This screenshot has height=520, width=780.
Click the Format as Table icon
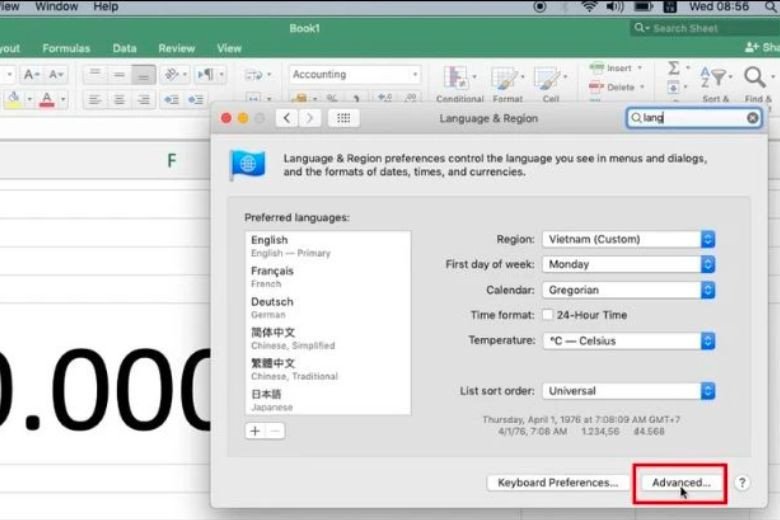(x=504, y=79)
